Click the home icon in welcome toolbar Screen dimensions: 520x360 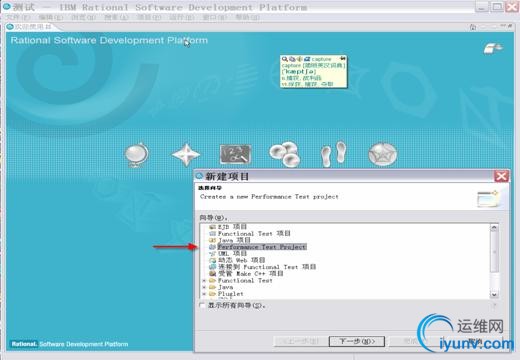pos(473,27)
